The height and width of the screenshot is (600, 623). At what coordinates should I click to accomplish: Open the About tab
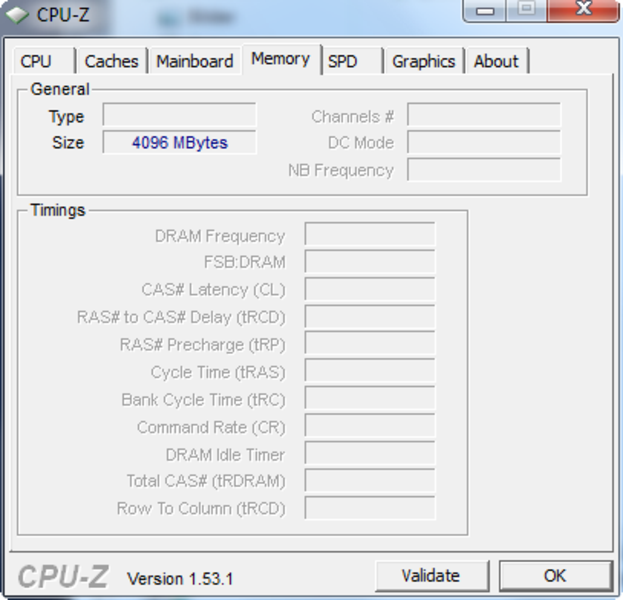point(497,61)
